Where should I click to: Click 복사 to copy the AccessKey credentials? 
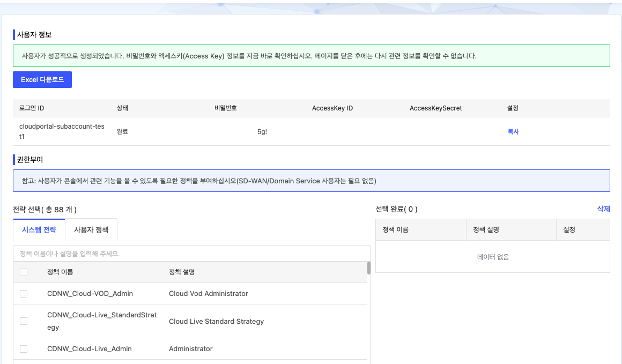(x=513, y=131)
